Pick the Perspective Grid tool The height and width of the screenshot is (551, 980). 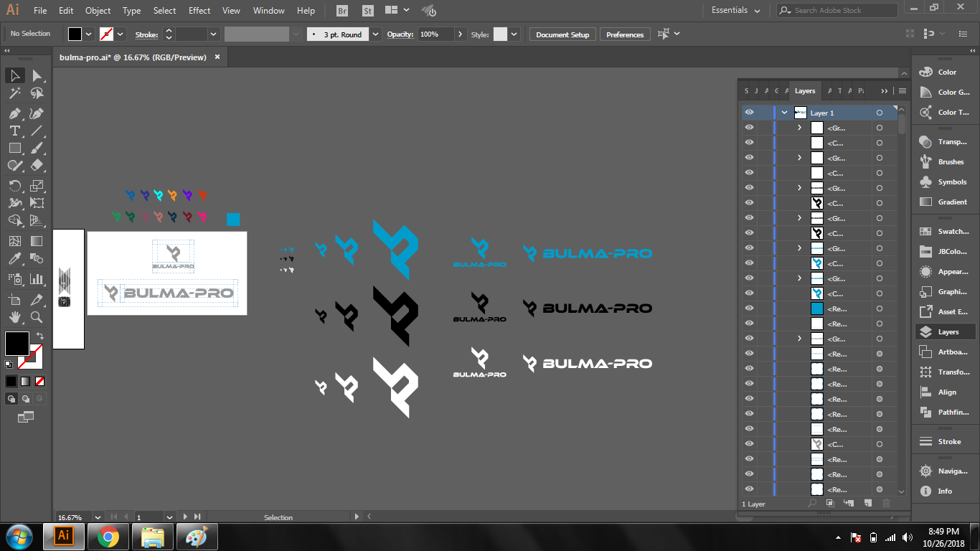tap(37, 220)
